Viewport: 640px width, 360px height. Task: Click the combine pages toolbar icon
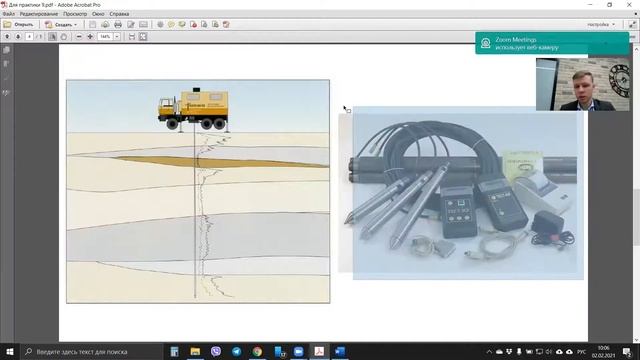tap(204, 24)
